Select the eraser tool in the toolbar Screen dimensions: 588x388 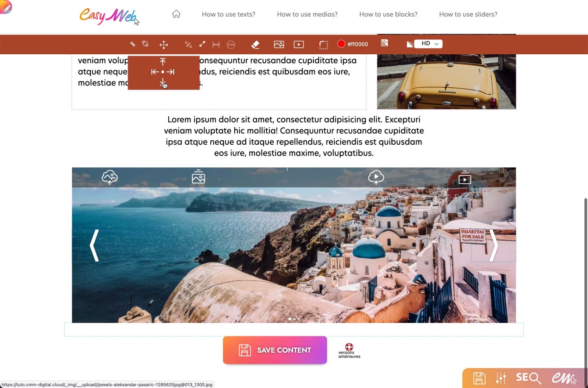(255, 44)
